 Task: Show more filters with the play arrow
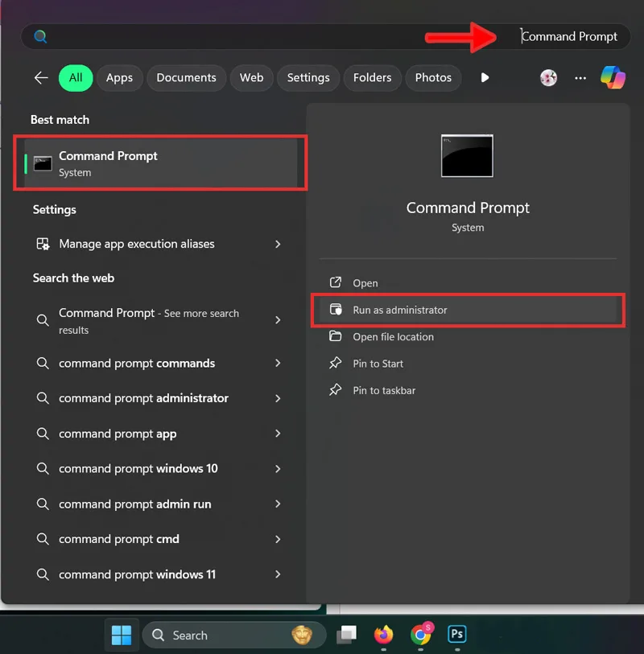(x=485, y=77)
